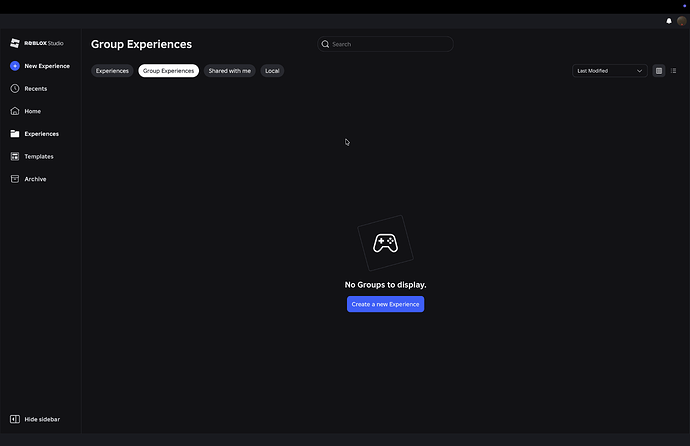Screen dimensions: 690x446
Task: Click the Archive box icon
Action: click(x=15, y=179)
